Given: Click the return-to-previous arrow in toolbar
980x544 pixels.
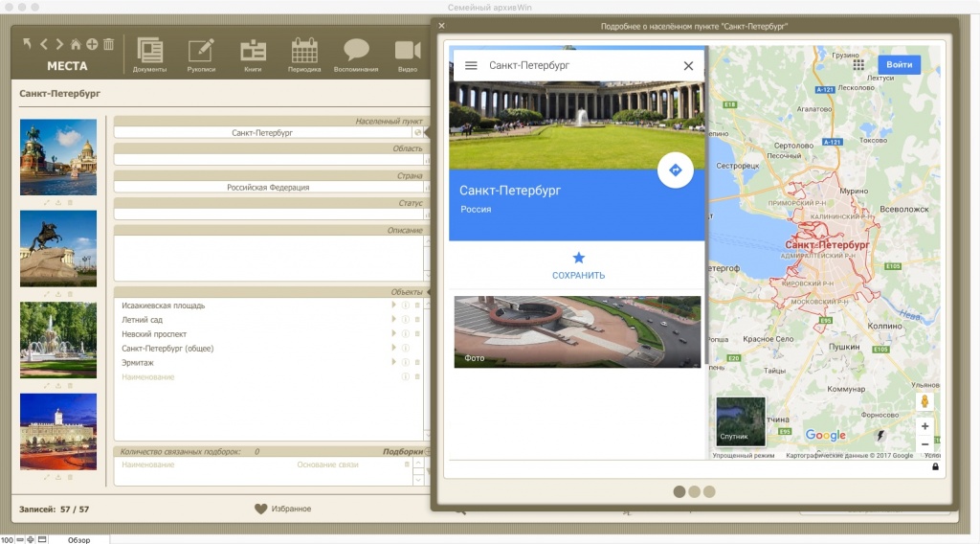Looking at the screenshot, I should (27, 44).
